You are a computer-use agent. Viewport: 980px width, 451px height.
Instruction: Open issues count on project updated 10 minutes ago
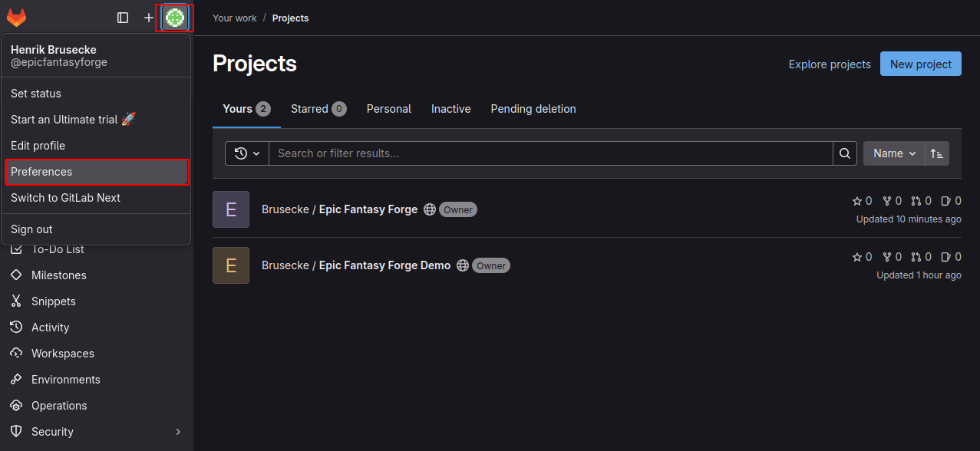click(x=951, y=201)
